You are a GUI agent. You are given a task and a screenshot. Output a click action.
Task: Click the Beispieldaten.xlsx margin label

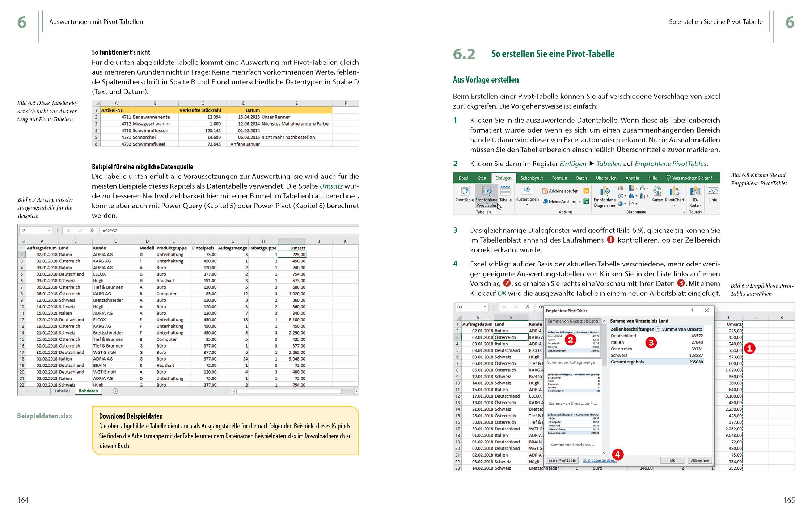point(45,416)
